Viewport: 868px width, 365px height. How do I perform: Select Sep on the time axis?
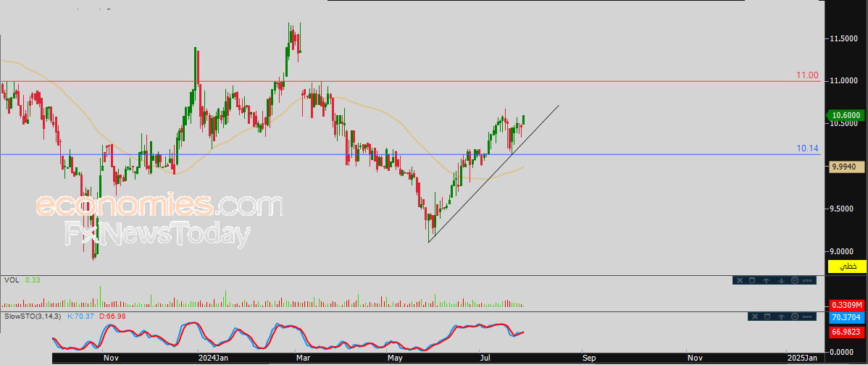(589, 358)
